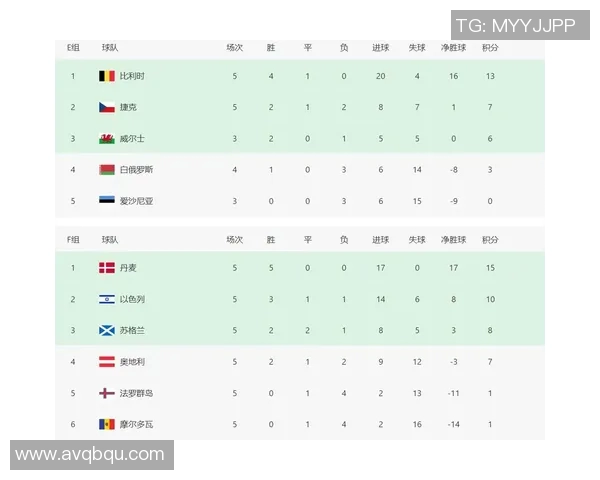This screenshot has width=600, height=480.
Task: Click the TG: MYYJJPP banner
Action: (516, 26)
